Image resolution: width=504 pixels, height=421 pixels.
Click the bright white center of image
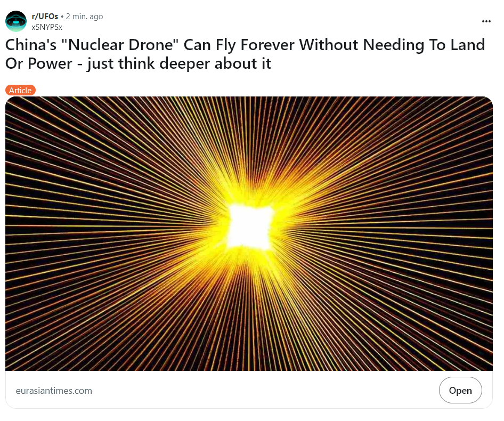[250, 226]
